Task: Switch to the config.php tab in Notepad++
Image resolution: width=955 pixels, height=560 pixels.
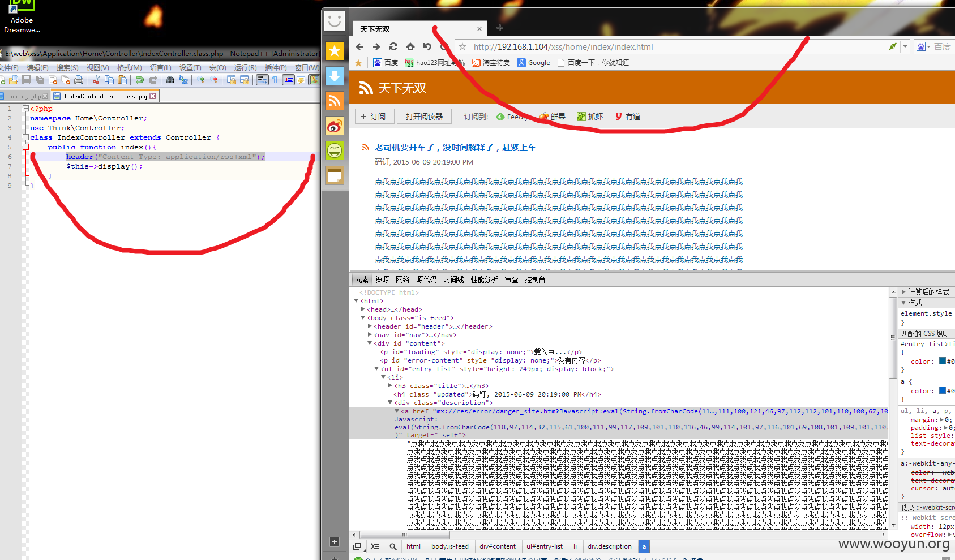Action: coord(24,96)
